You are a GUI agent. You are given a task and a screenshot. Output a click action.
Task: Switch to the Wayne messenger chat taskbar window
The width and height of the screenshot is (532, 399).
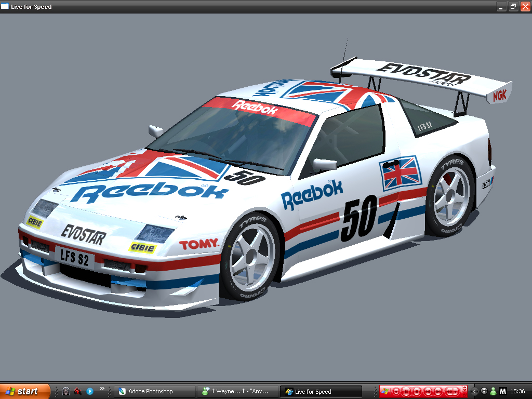[x=237, y=391]
